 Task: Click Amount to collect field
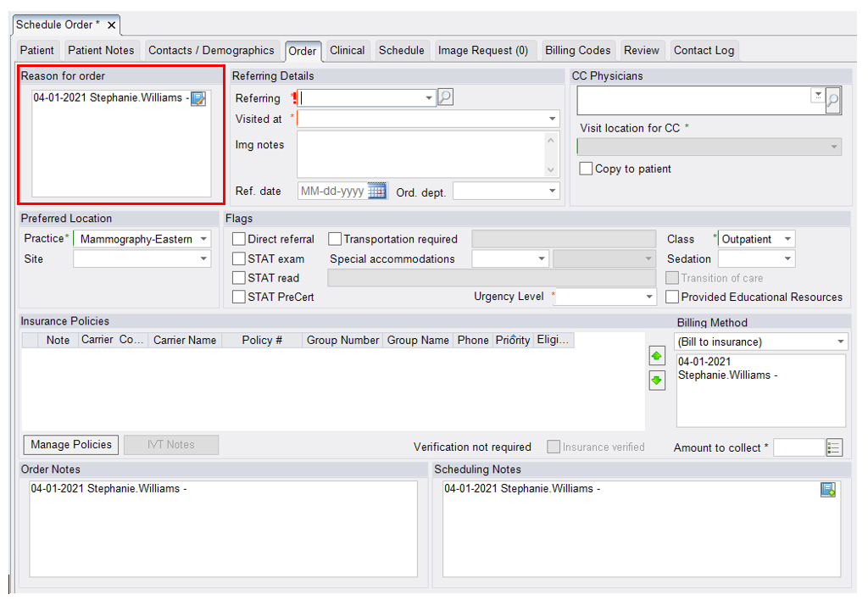tap(799, 447)
